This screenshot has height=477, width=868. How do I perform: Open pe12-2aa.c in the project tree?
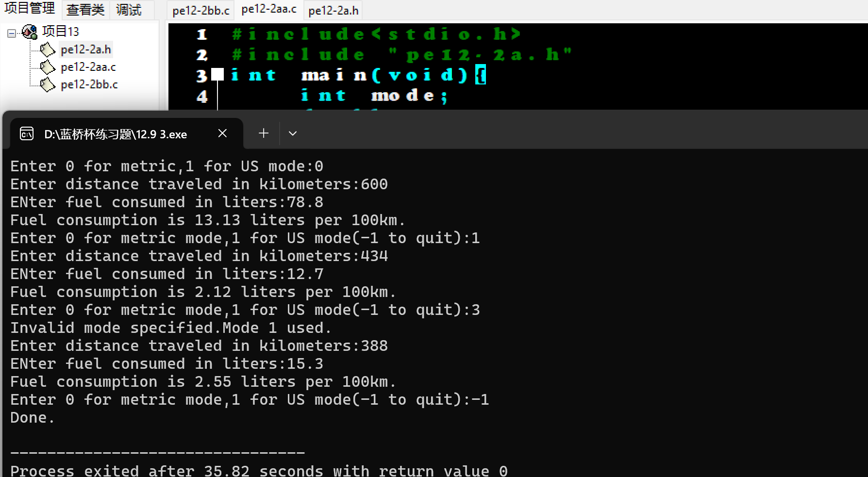point(88,67)
